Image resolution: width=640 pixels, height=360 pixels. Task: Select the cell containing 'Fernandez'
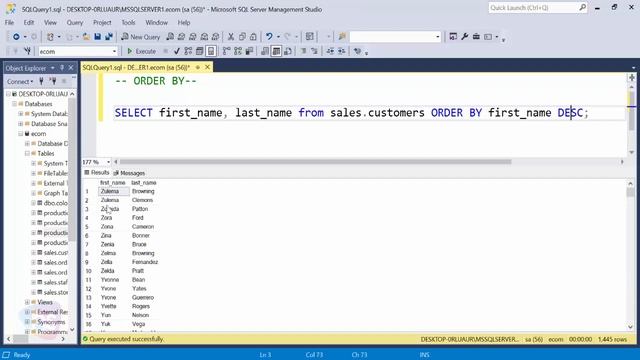[x=145, y=262]
